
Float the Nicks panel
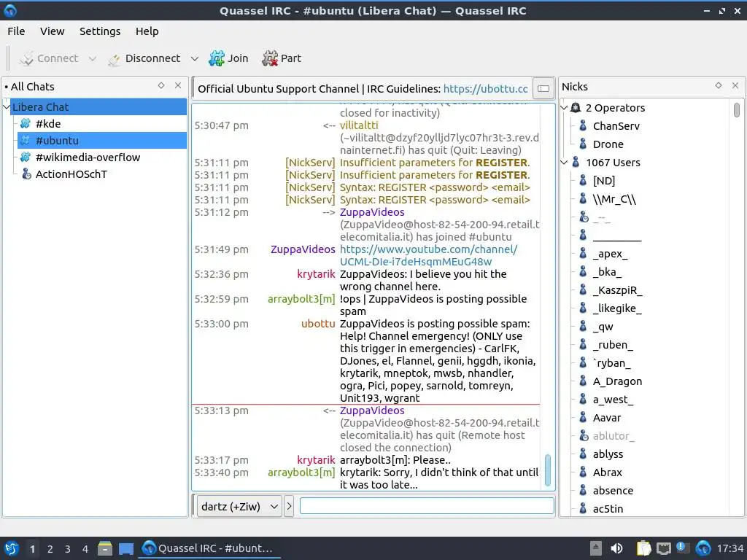(719, 86)
